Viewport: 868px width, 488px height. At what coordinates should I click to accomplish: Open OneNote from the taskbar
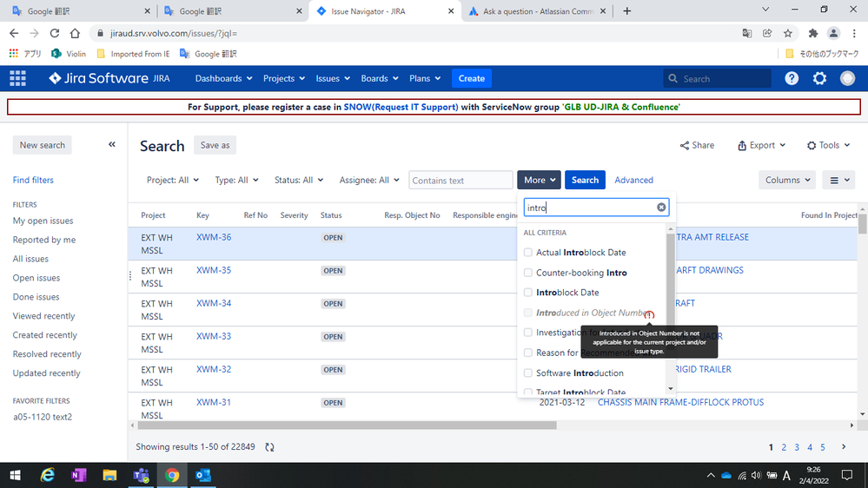click(78, 475)
